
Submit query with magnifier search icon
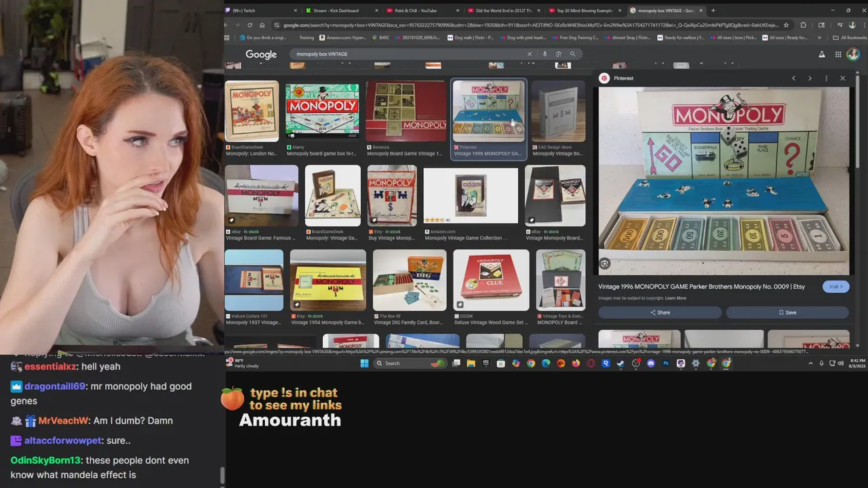(572, 54)
